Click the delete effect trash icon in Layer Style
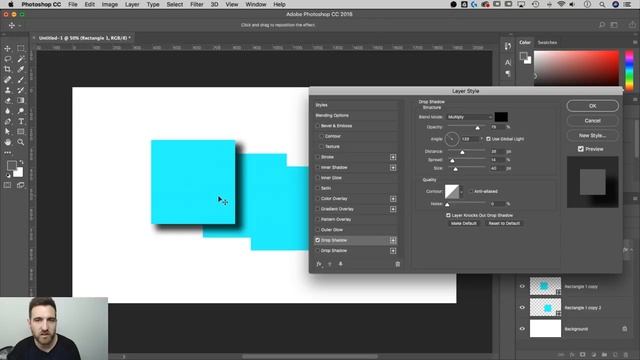The height and width of the screenshot is (360, 640). click(398, 264)
